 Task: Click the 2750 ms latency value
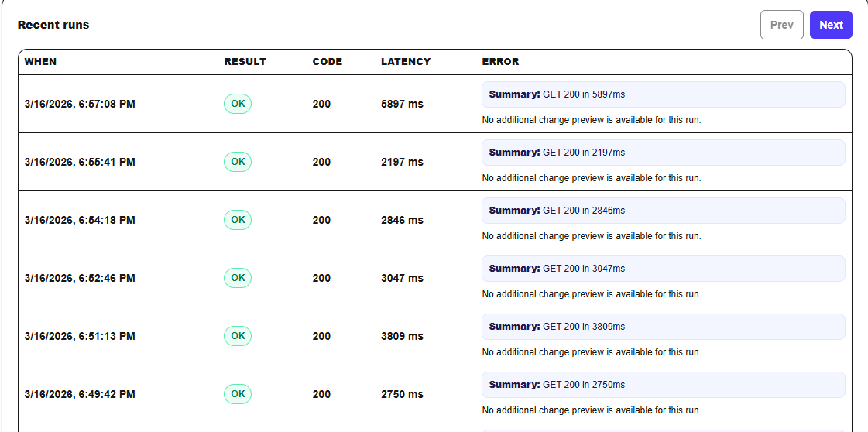coord(402,394)
